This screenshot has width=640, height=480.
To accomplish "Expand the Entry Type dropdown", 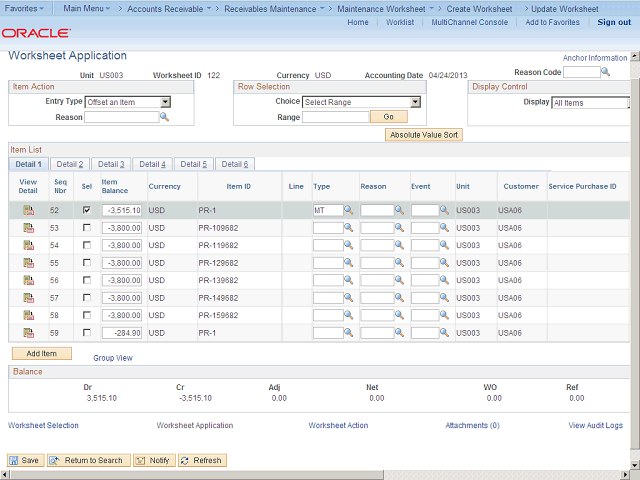I will pyautogui.click(x=165, y=102).
